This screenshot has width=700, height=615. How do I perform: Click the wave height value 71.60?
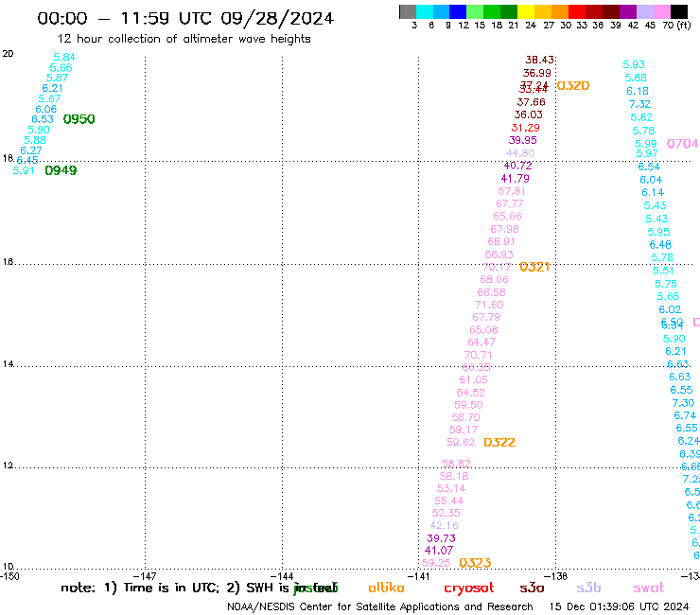(x=489, y=305)
